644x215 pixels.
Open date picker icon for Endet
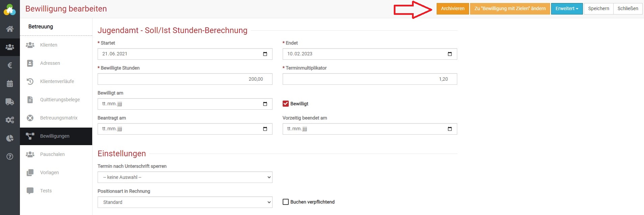pos(450,54)
